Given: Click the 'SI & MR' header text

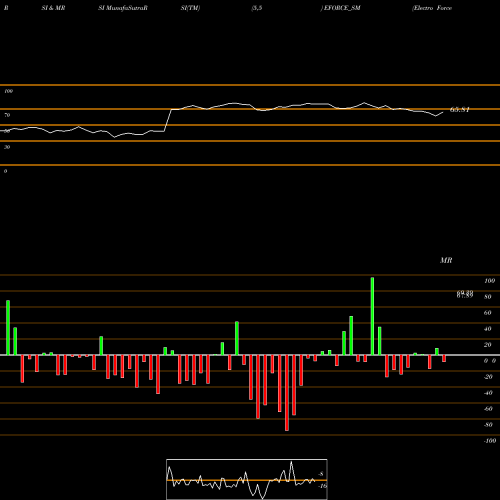Looking at the screenshot, I should [53, 8].
